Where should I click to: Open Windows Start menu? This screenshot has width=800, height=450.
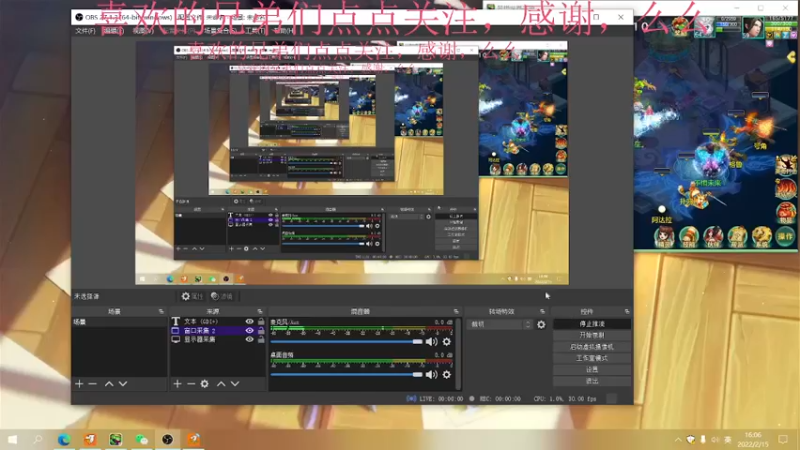12,439
